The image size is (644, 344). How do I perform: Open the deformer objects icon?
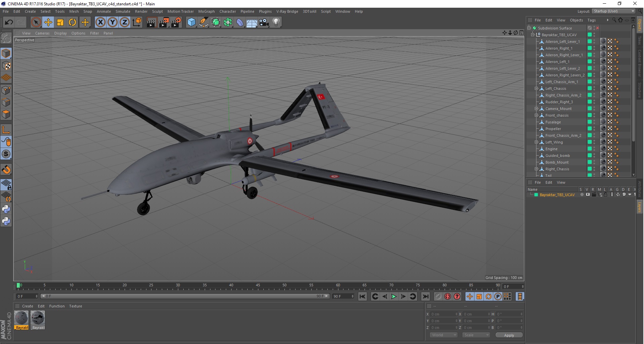(x=240, y=22)
